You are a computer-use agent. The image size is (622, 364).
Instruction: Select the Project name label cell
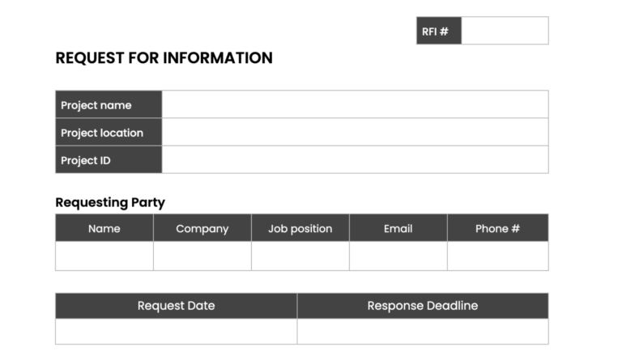click(x=109, y=104)
